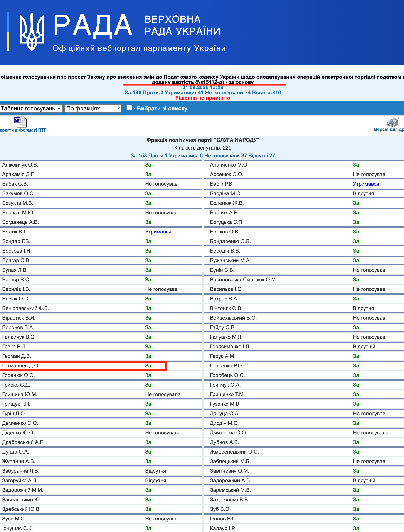Click 'Утримався' vote for Бабій Р.В.

366,184
